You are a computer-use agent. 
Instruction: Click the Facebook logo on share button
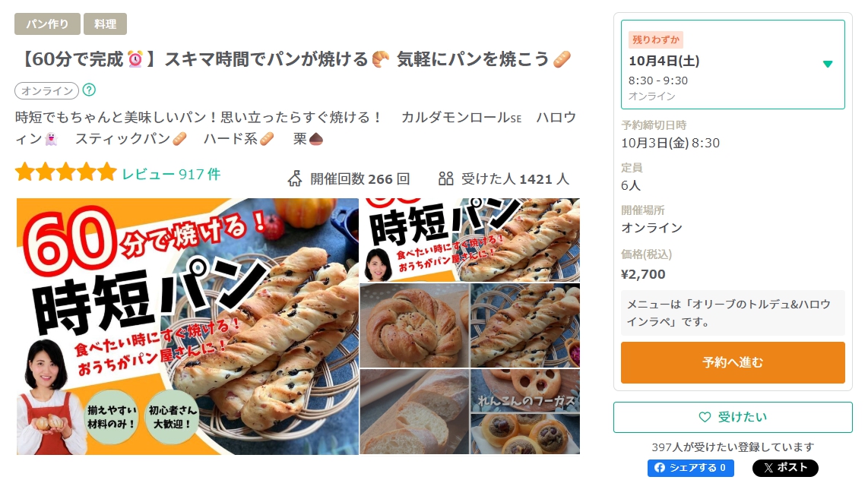(659, 468)
